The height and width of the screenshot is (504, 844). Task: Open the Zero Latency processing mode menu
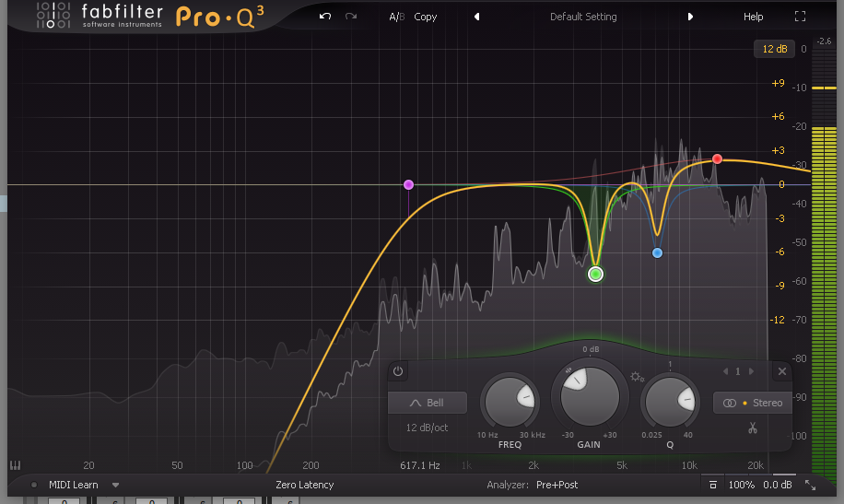pos(305,485)
